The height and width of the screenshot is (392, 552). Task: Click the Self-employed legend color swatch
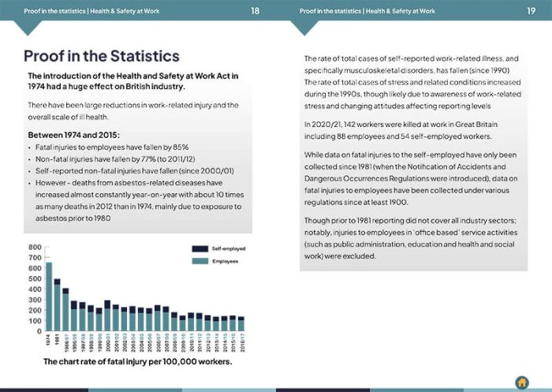point(200,248)
